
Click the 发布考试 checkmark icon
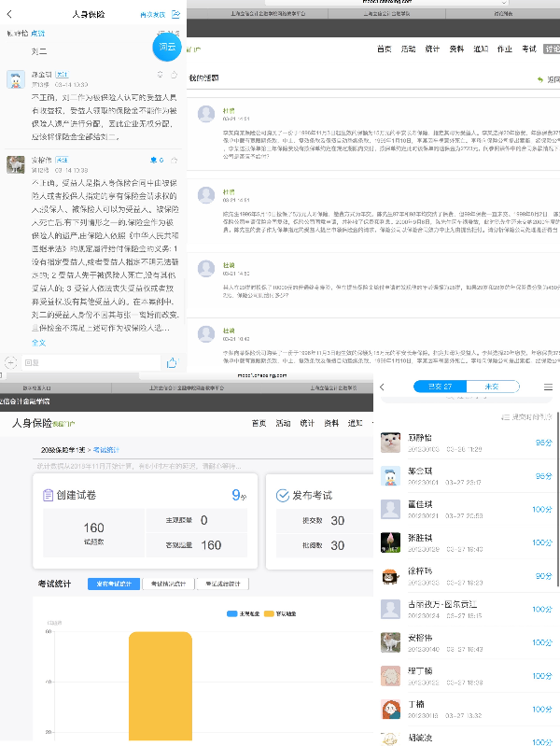(x=283, y=495)
